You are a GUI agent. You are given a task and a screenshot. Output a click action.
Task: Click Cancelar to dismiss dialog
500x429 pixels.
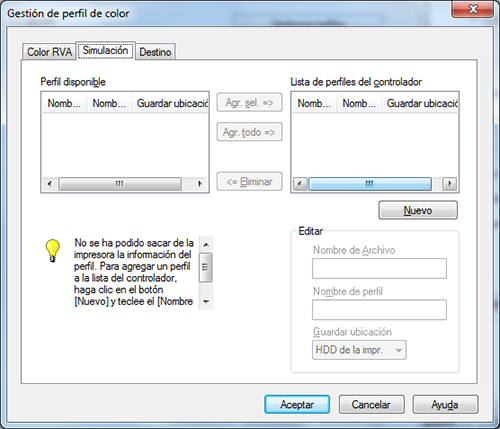[x=371, y=405]
